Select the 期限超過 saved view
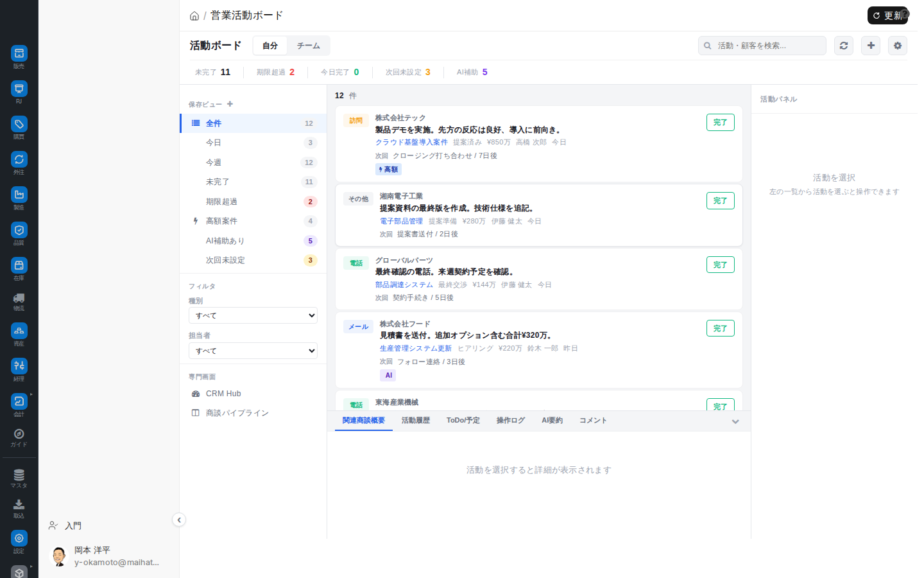This screenshot has height=578, width=924. tap(253, 202)
